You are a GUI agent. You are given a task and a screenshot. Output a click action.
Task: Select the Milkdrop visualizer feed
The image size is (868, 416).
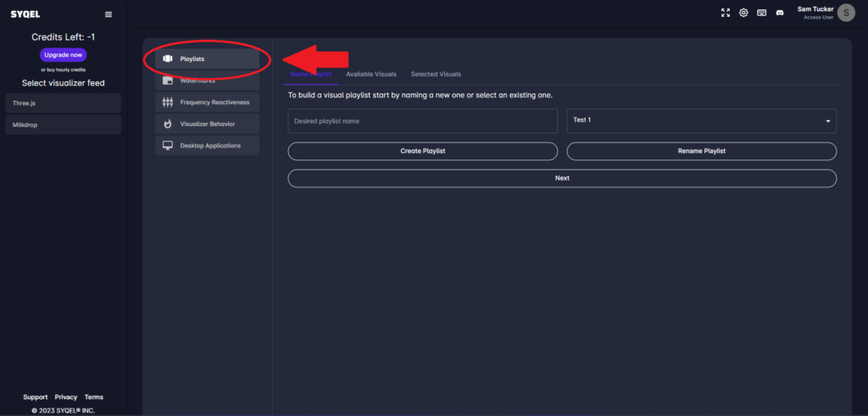63,125
